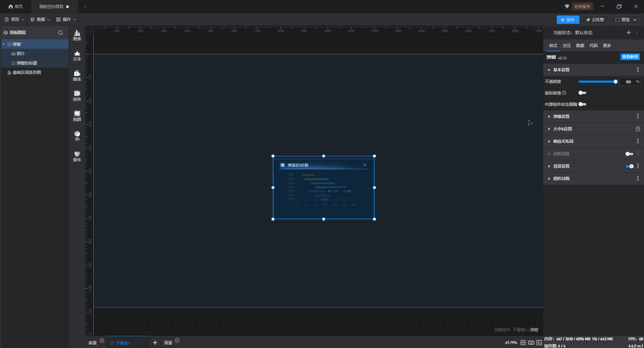Viewport: 644px width, 348px height.
Task: Expand the 响应式布局 section
Action: point(549,141)
